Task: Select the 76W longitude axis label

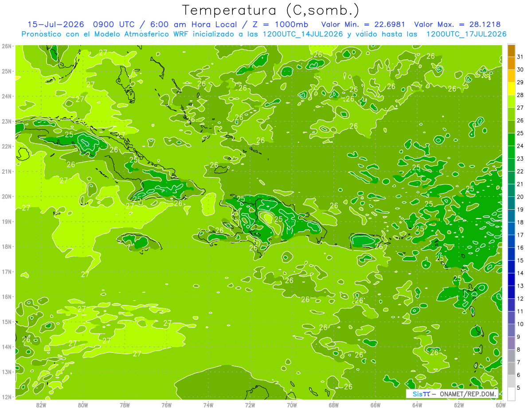Action: (x=166, y=405)
